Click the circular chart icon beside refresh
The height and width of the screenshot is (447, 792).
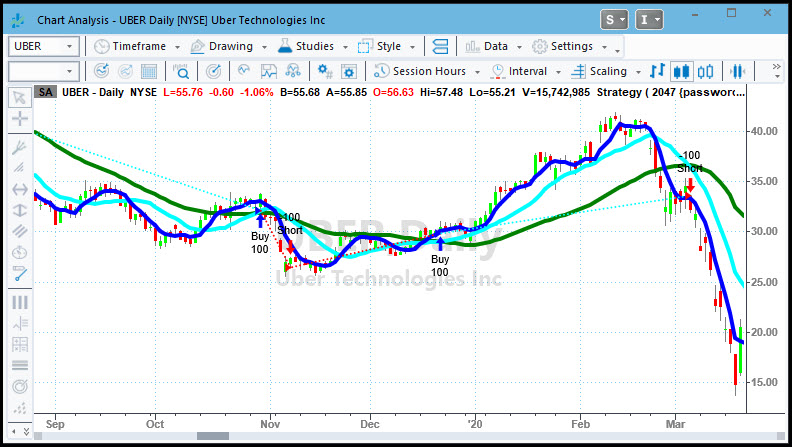point(125,71)
